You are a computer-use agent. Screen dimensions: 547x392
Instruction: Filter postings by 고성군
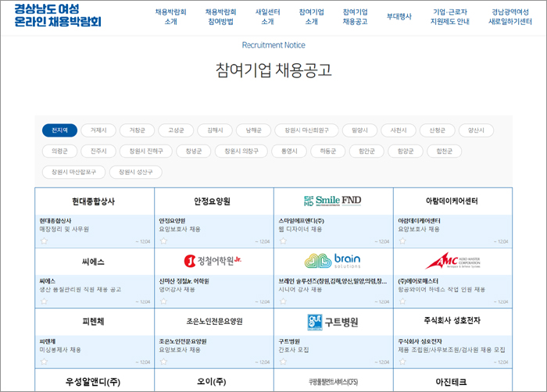coord(176,130)
